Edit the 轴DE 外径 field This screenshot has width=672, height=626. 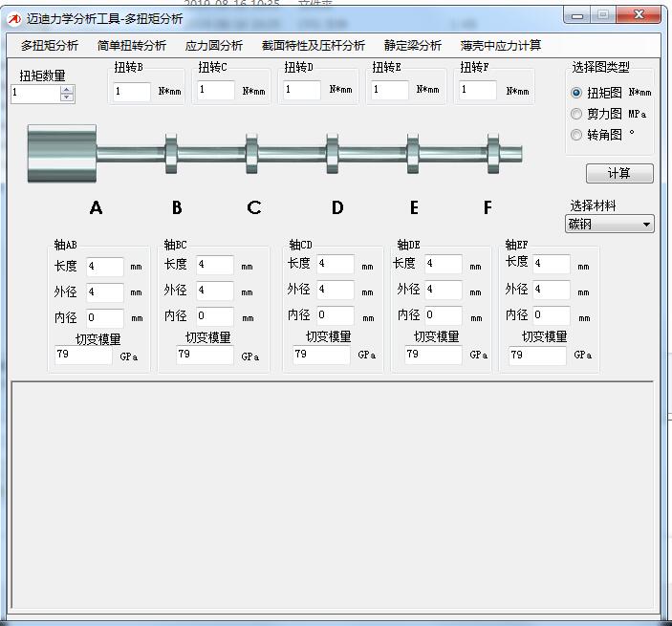point(444,291)
